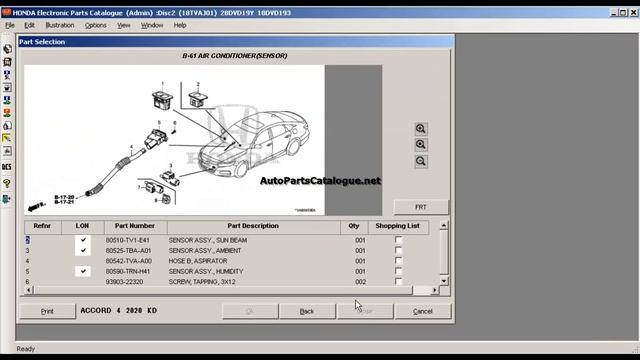Click the horizontal scrollbar thumb below parts list

pyautogui.click(x=223, y=290)
